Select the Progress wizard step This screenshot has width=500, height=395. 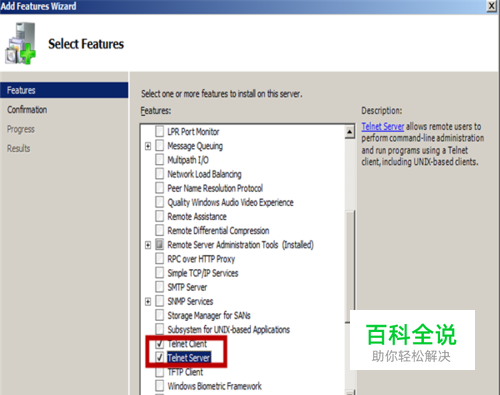21,129
